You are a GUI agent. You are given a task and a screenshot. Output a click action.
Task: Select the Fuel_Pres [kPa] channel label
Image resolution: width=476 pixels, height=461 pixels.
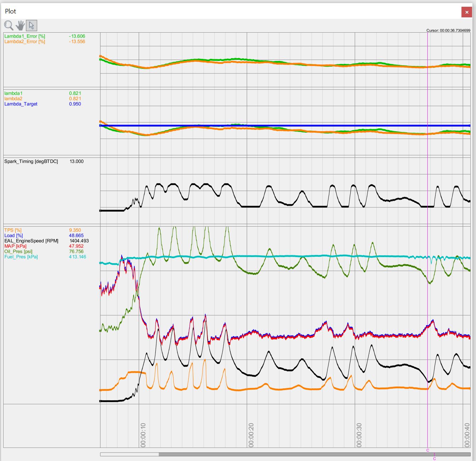point(21,257)
